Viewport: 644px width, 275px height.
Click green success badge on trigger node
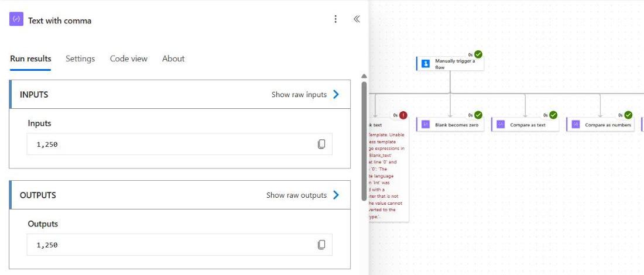pos(478,54)
